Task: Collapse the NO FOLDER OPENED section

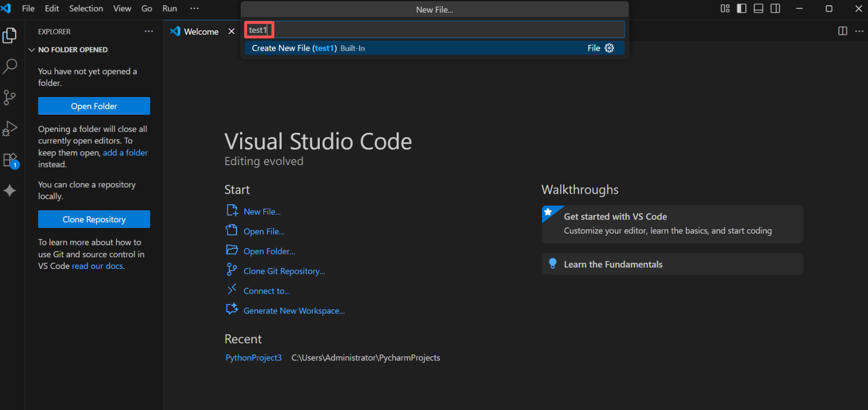Action: (x=32, y=50)
